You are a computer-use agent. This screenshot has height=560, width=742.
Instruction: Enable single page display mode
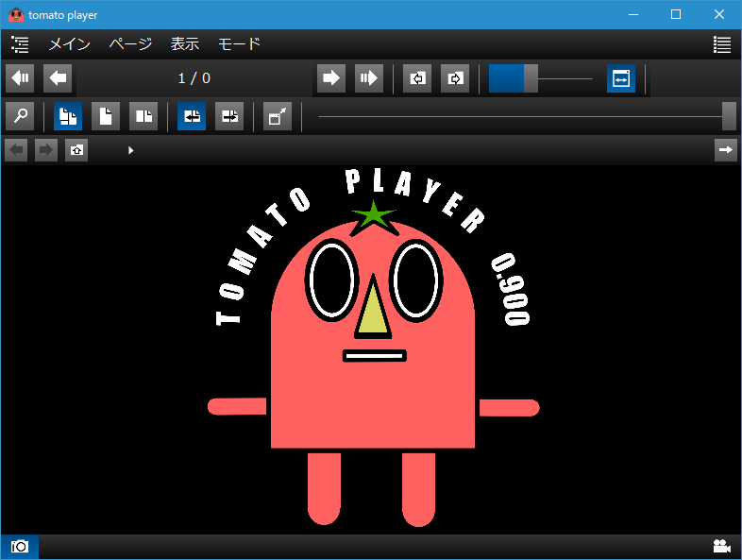click(106, 116)
